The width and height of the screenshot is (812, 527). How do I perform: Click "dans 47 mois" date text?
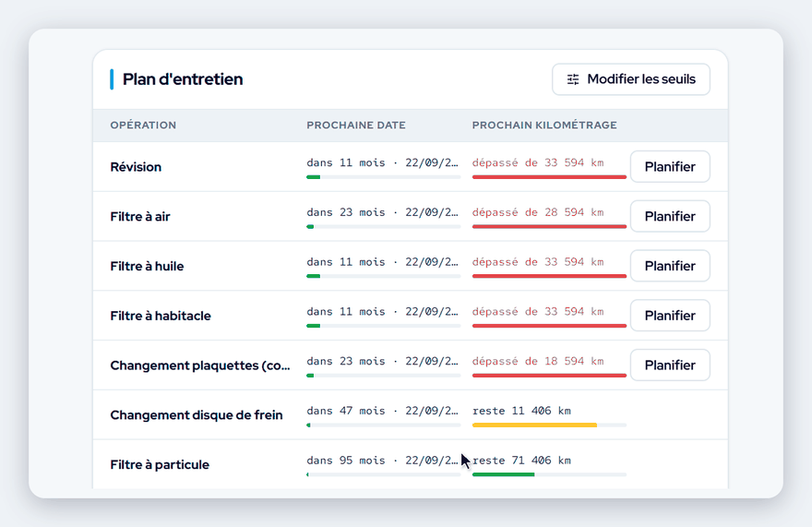(346, 411)
